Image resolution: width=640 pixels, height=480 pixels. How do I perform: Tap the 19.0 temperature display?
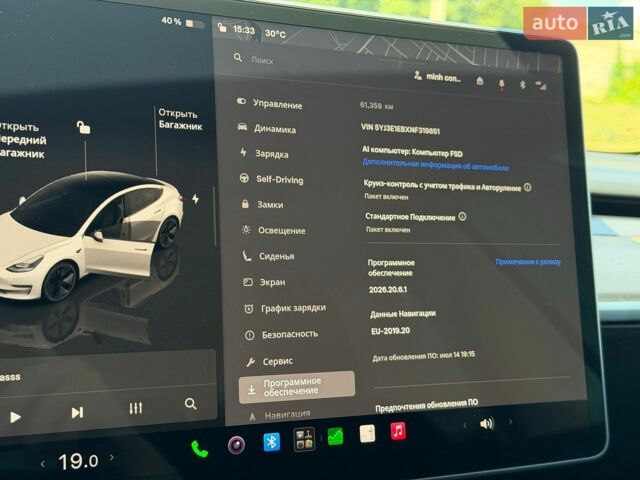tap(78, 461)
